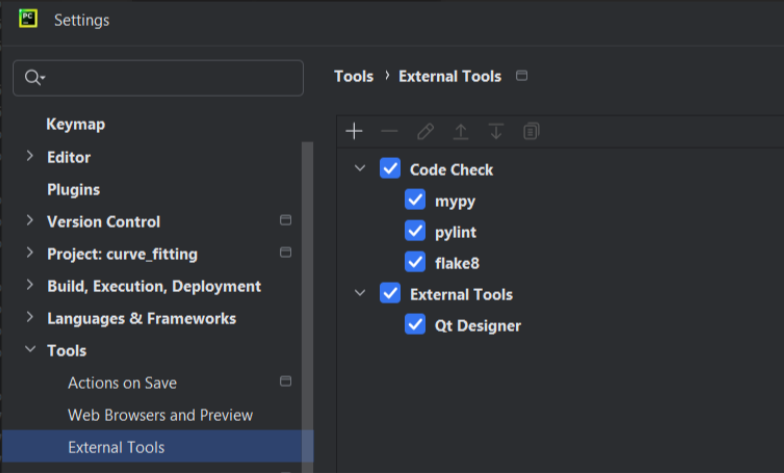Viewport: 784px width, 473px height.
Task: Click the Add tool plus icon
Action: (x=354, y=131)
